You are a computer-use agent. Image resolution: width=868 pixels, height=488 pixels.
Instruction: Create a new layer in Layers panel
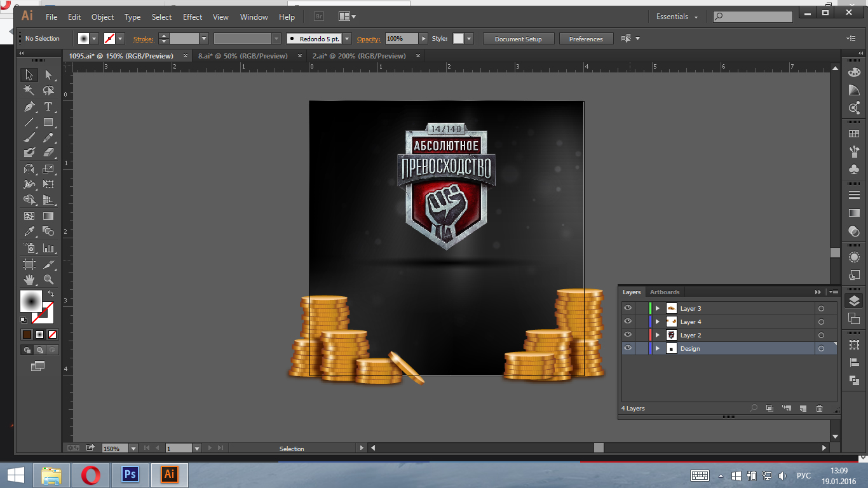click(x=803, y=409)
